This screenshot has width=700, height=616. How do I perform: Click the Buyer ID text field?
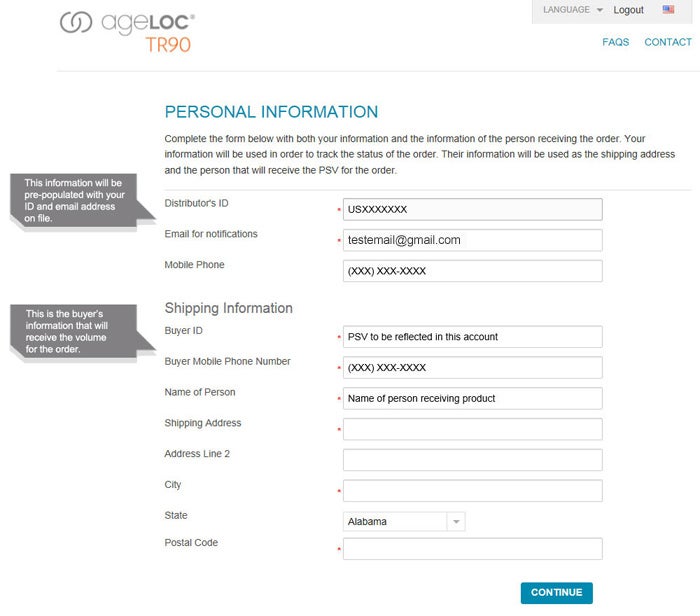472,337
